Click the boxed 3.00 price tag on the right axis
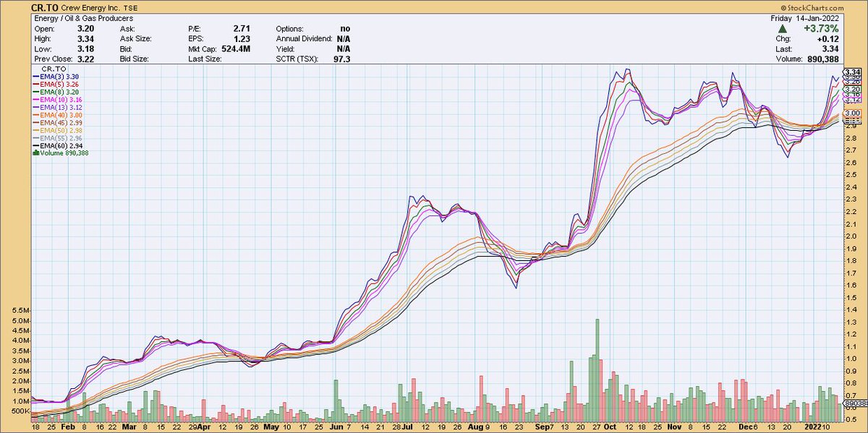The width and height of the screenshot is (868, 433). point(852,113)
